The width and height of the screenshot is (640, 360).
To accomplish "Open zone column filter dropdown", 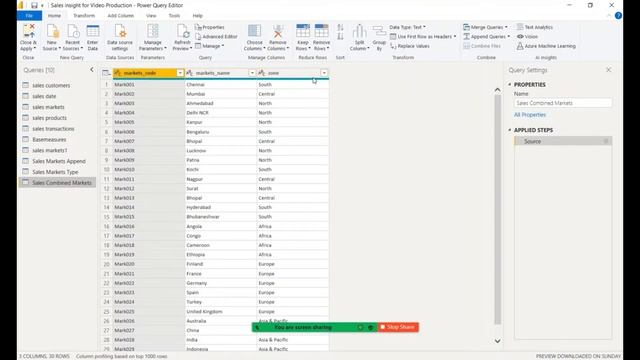I will point(324,73).
